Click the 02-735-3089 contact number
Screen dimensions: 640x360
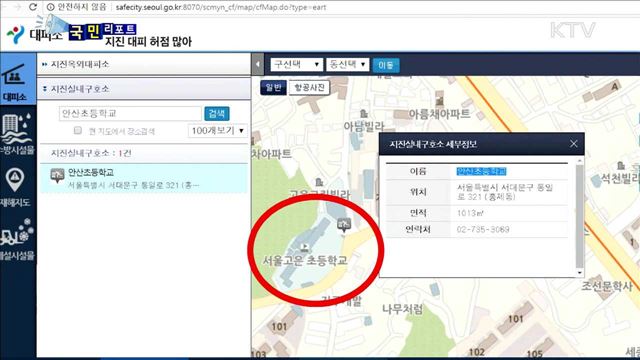pos(483,229)
